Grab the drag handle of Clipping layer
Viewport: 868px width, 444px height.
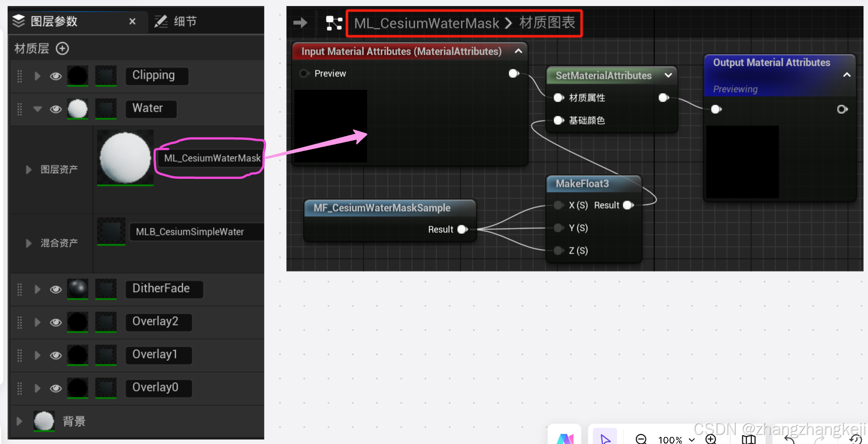pos(20,76)
